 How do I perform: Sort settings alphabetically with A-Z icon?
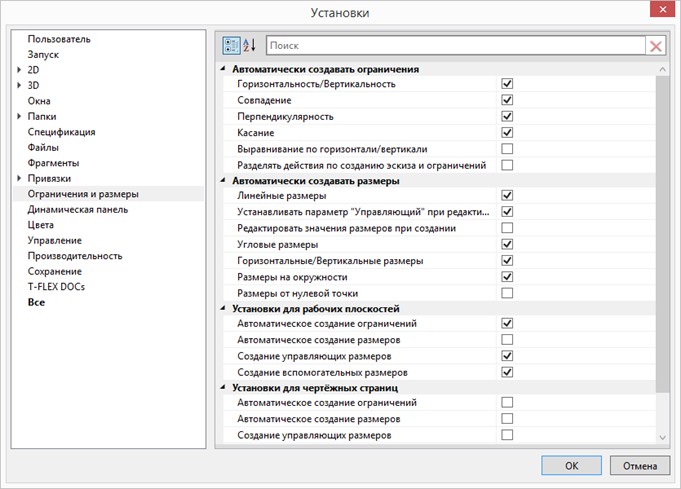[250, 45]
